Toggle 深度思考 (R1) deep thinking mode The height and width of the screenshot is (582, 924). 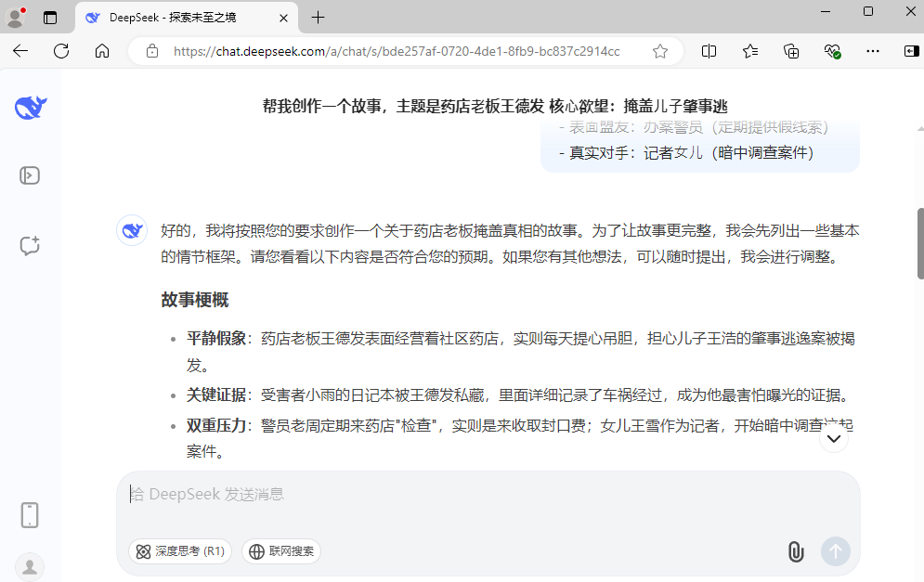click(x=180, y=551)
